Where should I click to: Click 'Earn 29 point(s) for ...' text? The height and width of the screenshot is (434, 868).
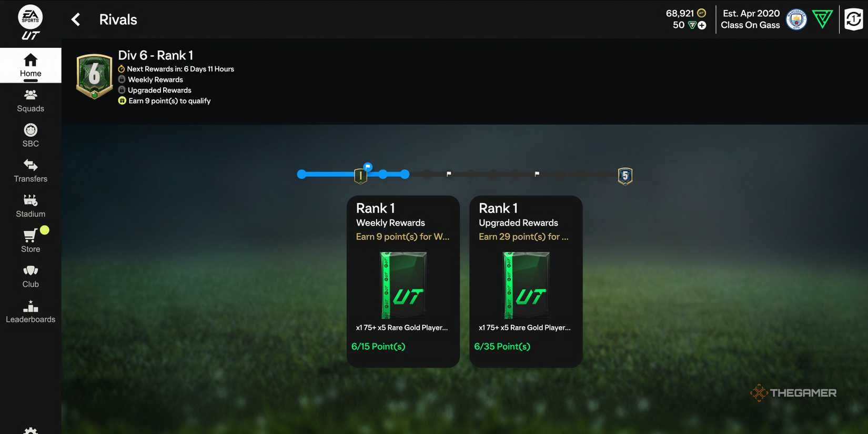click(523, 237)
